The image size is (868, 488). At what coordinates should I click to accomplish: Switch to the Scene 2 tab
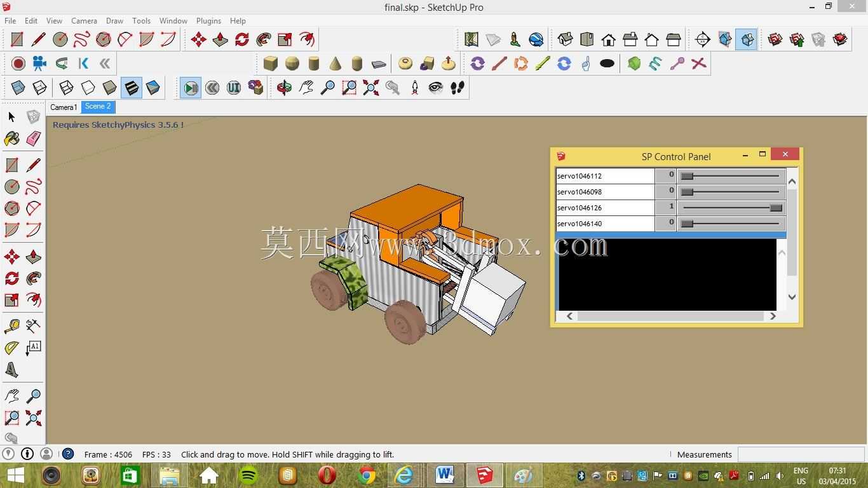(x=98, y=107)
